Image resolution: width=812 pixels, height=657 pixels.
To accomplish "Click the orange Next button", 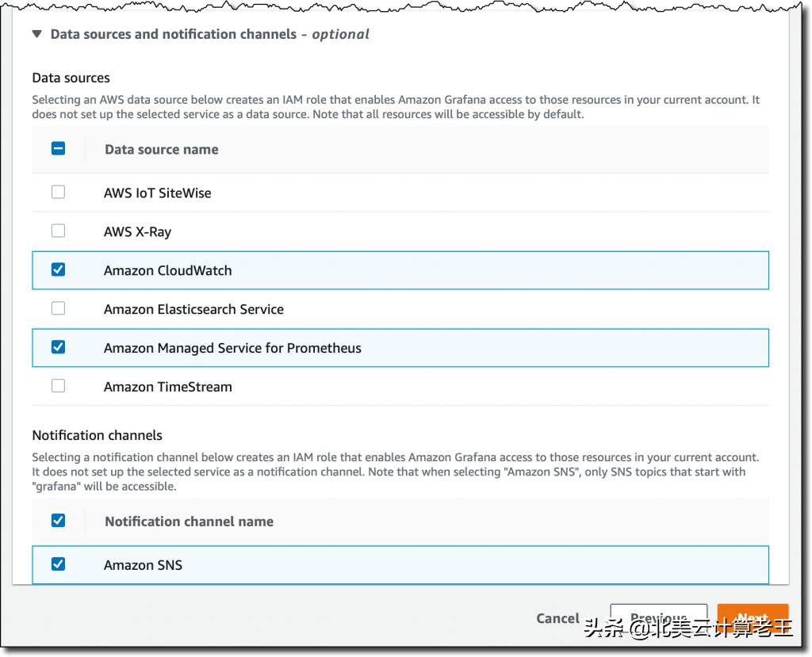I will pos(753,618).
